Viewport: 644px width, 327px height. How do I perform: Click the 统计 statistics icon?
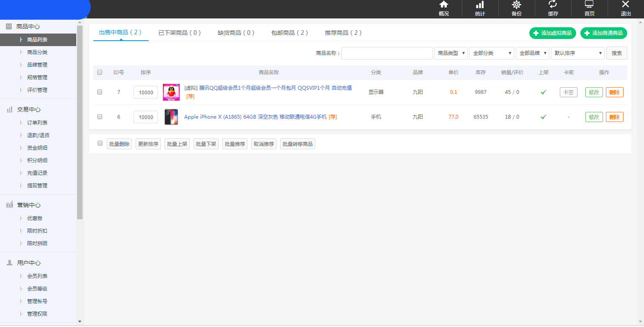click(x=480, y=8)
